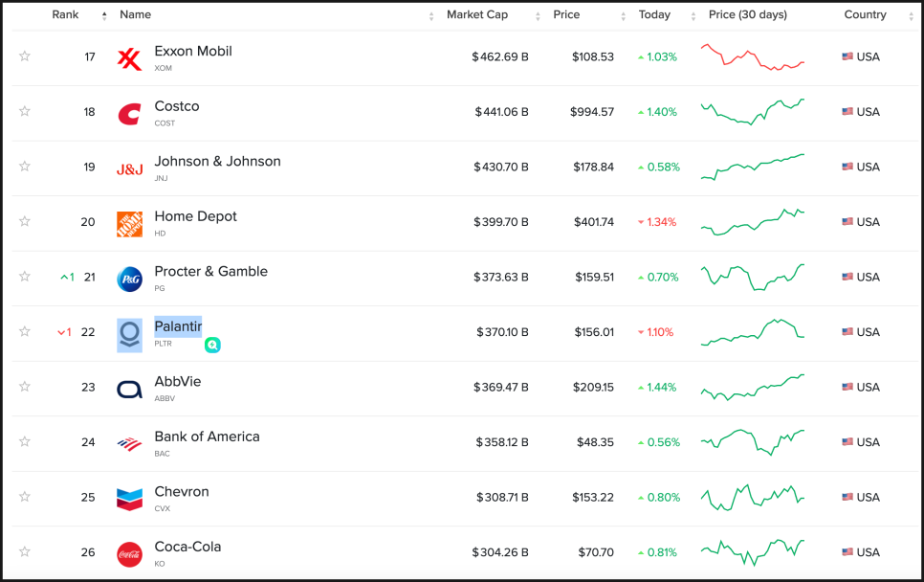Click the Costco logo icon
The image size is (924, 582).
tap(130, 114)
